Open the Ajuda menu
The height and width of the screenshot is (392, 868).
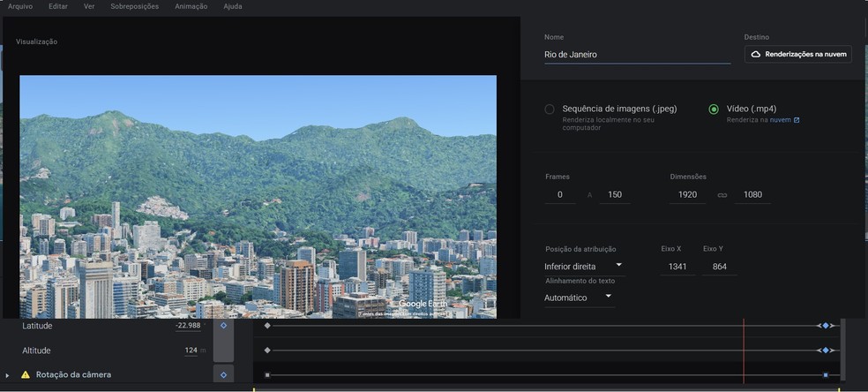point(233,7)
